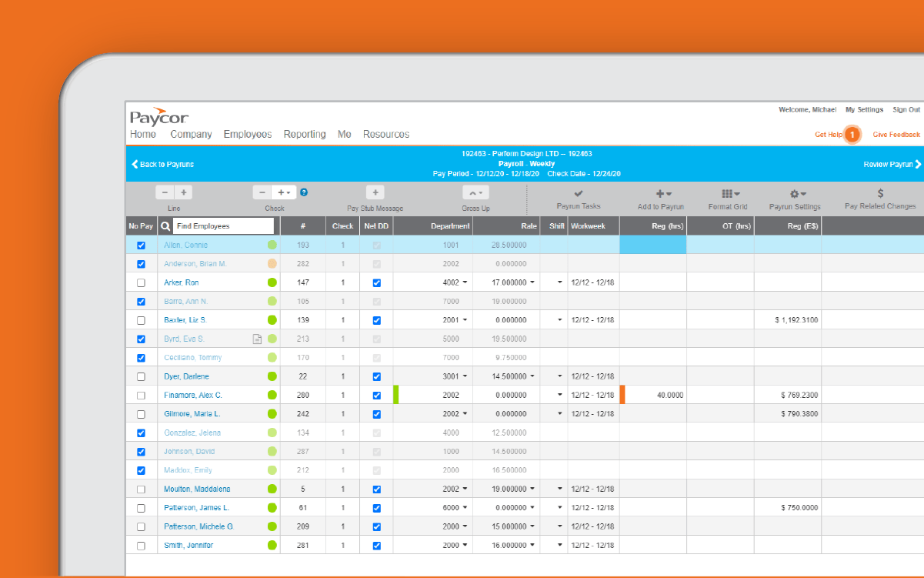Open the Me menu
924x578 pixels.
tap(344, 134)
